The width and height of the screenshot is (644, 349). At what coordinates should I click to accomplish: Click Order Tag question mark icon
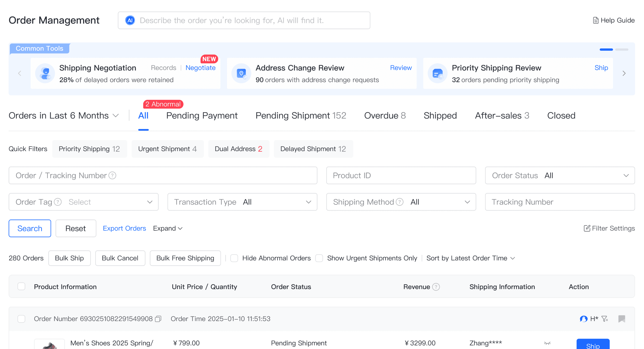(x=58, y=202)
